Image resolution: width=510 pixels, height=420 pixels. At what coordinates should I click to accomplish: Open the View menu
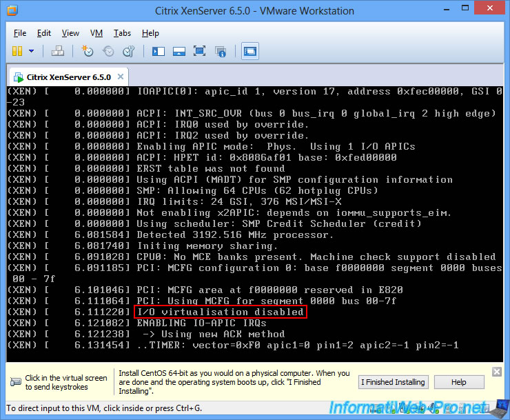pos(70,33)
